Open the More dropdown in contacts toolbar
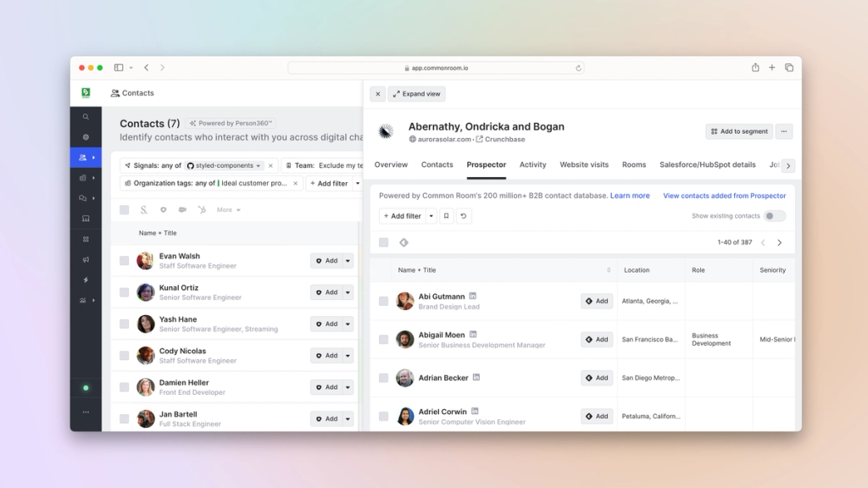The image size is (868, 488). [228, 210]
